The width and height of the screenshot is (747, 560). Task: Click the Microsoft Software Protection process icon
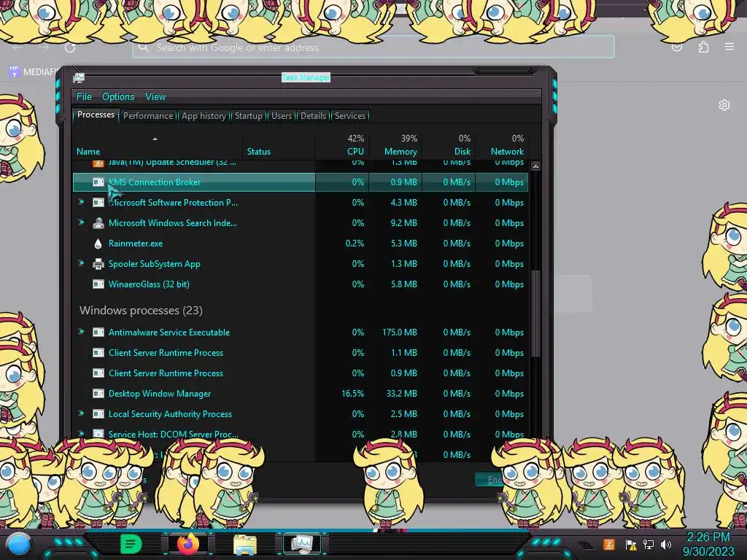click(x=98, y=203)
